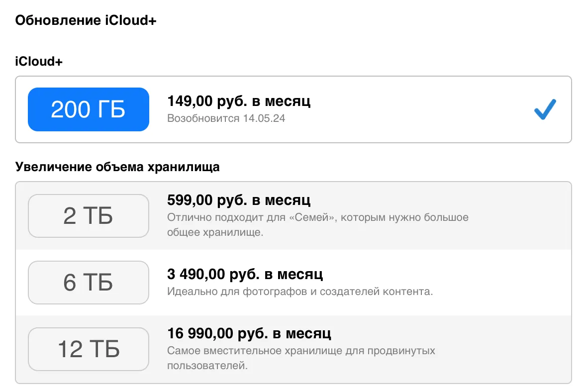Click the Увеличение объема хранилища heading
Viewport: 588px width, 391px height.
117,167
